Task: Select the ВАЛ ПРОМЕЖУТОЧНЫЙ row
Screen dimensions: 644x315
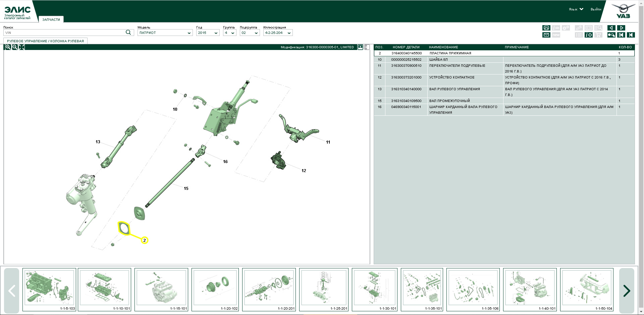Action: click(x=504, y=101)
